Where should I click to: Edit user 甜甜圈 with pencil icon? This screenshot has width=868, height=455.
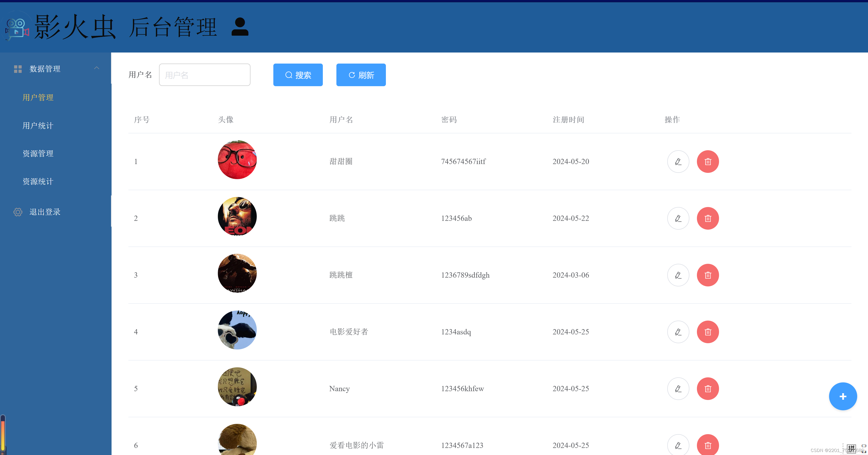678,162
